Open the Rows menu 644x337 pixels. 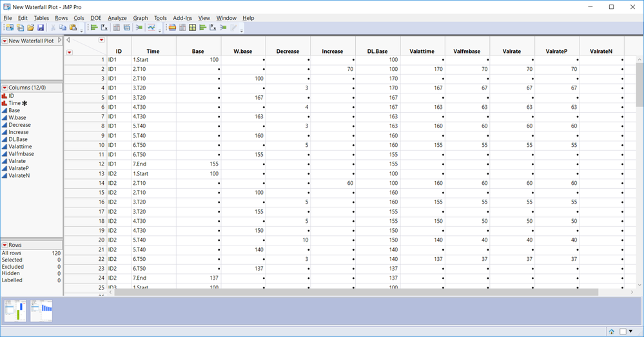[61, 18]
